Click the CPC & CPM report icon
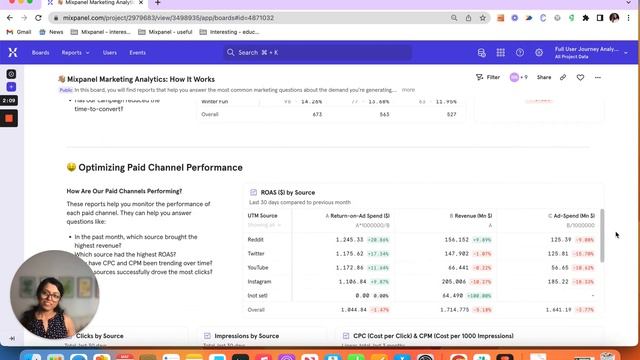640x360 pixels. [x=346, y=336]
